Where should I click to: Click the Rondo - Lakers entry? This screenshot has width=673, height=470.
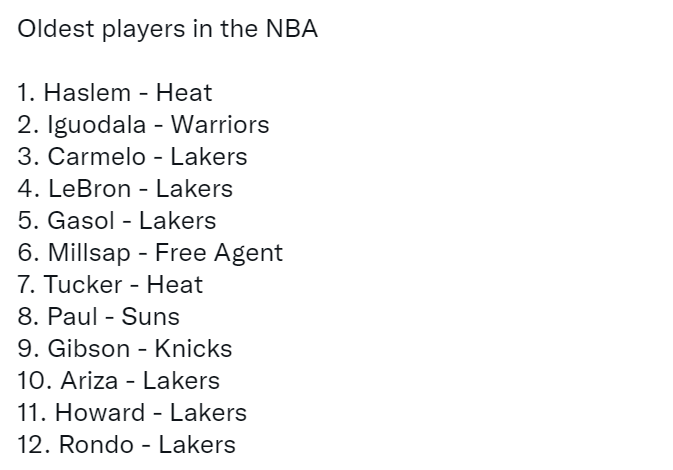pos(127,445)
